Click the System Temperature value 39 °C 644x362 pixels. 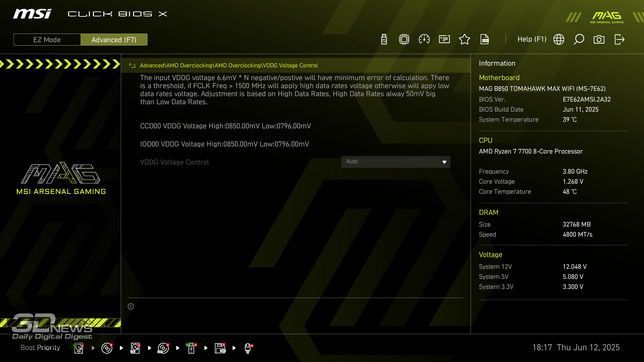(x=570, y=120)
